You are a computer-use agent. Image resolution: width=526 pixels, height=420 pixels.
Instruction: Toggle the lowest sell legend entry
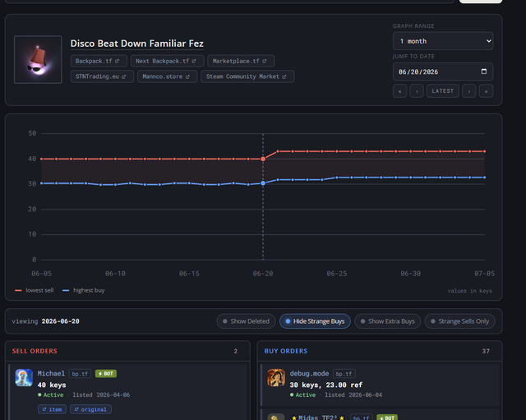tap(35, 290)
